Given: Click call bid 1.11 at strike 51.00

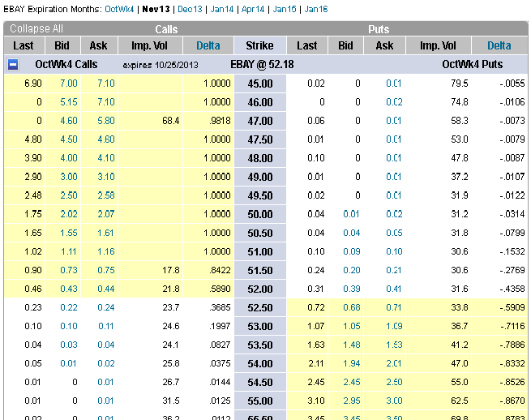Looking at the screenshot, I should tap(69, 251).
